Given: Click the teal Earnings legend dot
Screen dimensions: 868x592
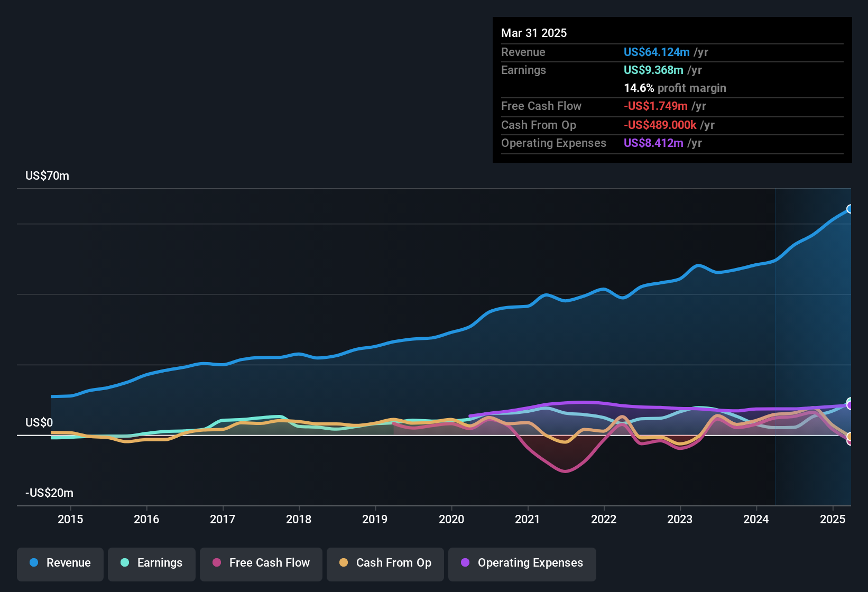Looking at the screenshot, I should click(x=125, y=563).
